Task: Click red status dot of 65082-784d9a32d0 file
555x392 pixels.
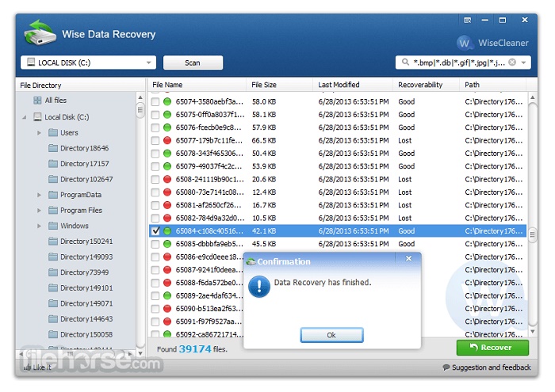Action: pos(167,218)
